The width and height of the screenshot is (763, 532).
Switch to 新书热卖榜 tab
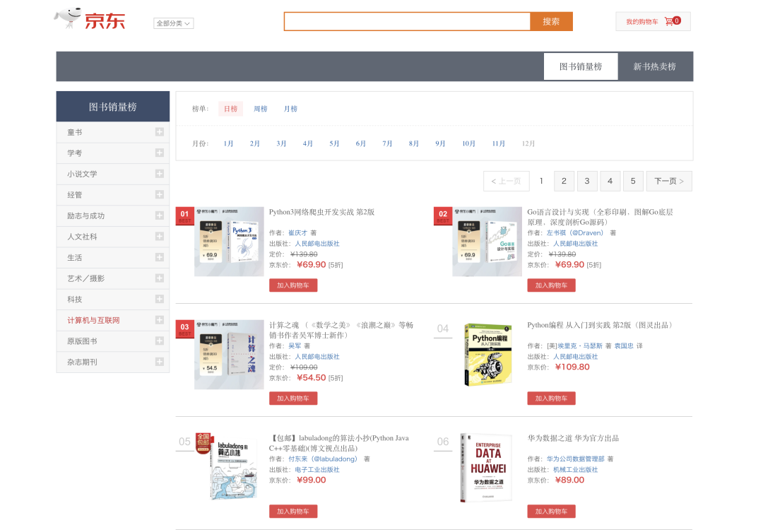coord(654,66)
